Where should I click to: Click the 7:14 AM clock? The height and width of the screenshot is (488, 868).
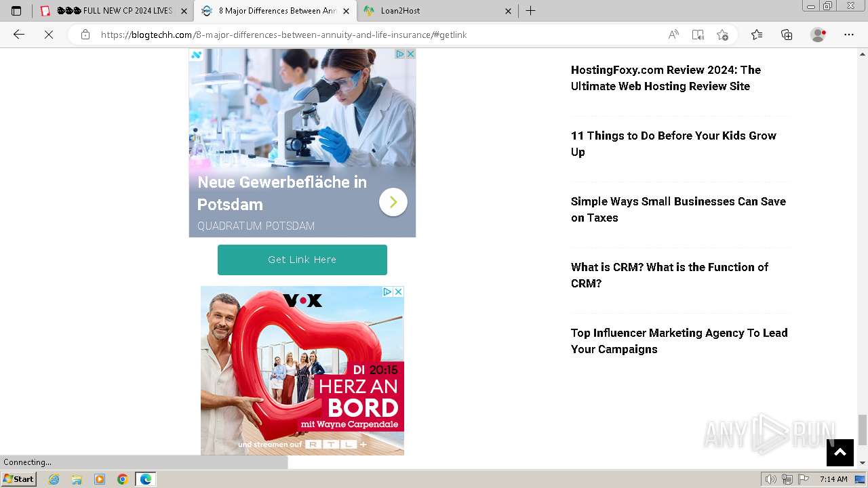tap(833, 479)
